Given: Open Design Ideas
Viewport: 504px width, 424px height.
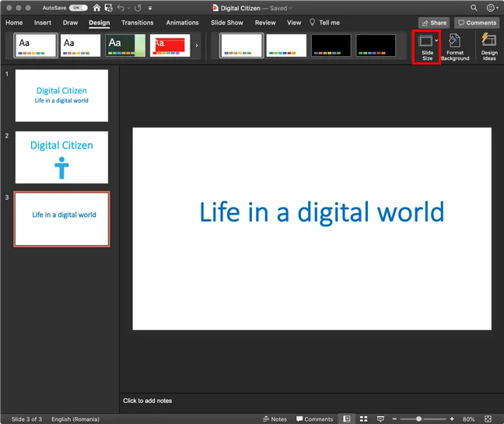Looking at the screenshot, I should [x=489, y=47].
